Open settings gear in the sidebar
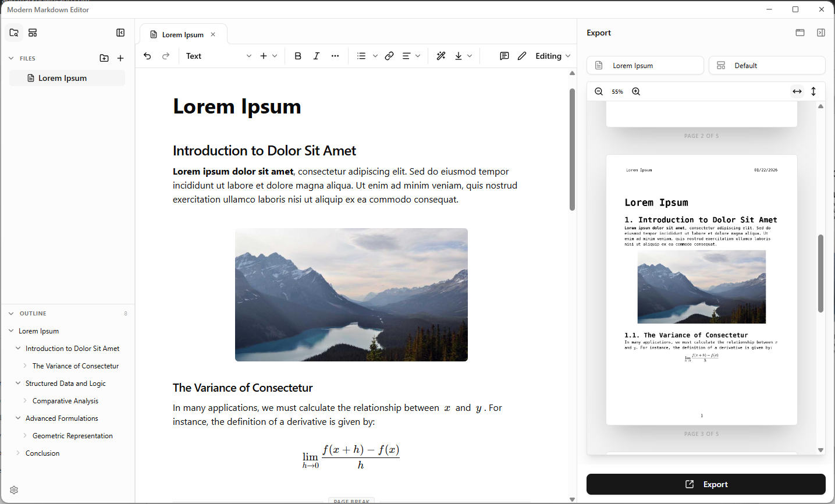This screenshot has height=504, width=835. tap(14, 490)
